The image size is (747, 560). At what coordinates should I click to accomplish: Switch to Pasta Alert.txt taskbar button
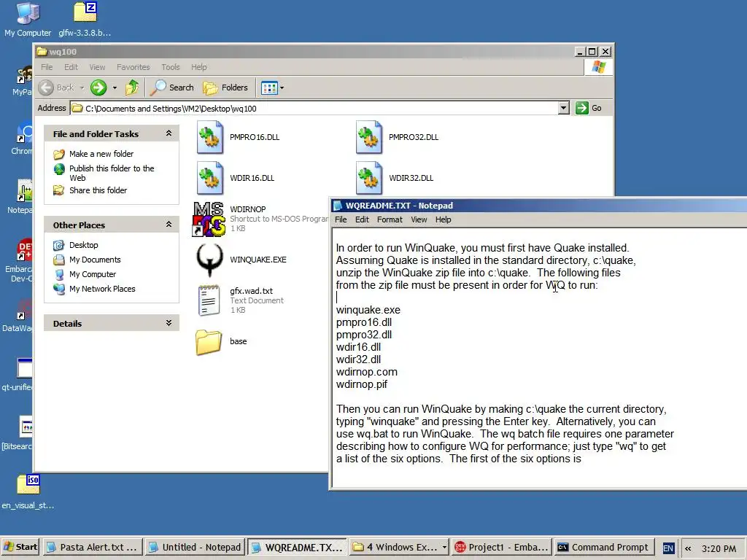93,547
